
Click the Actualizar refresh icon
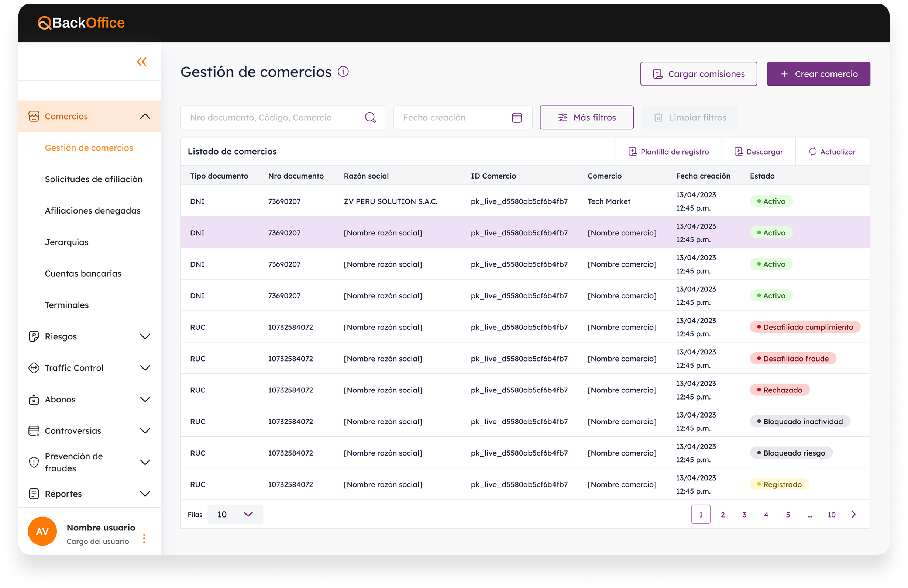pyautogui.click(x=813, y=152)
